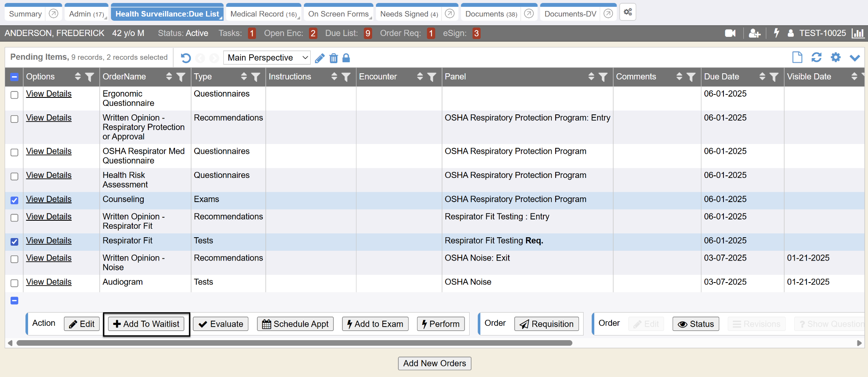Open the bar chart icon beside TEST-10025

[x=858, y=33]
